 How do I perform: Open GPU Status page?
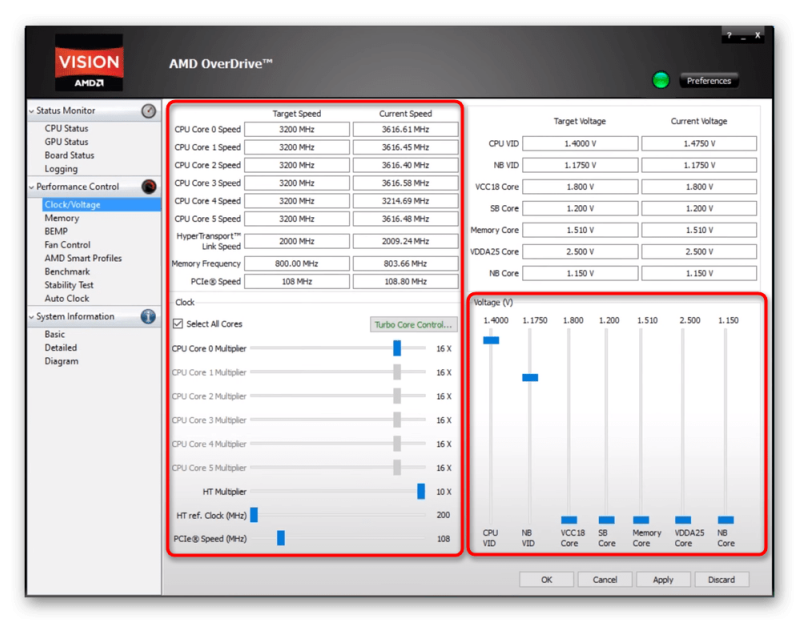(x=66, y=141)
